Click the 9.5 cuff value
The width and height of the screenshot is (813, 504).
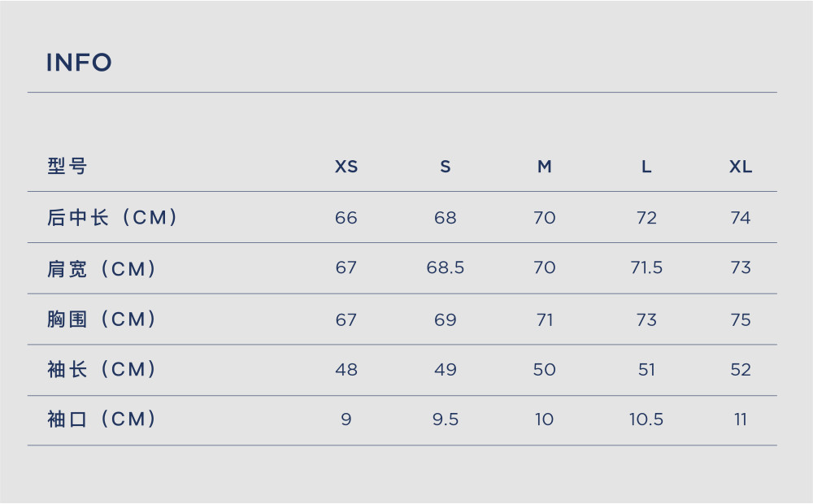click(x=446, y=419)
